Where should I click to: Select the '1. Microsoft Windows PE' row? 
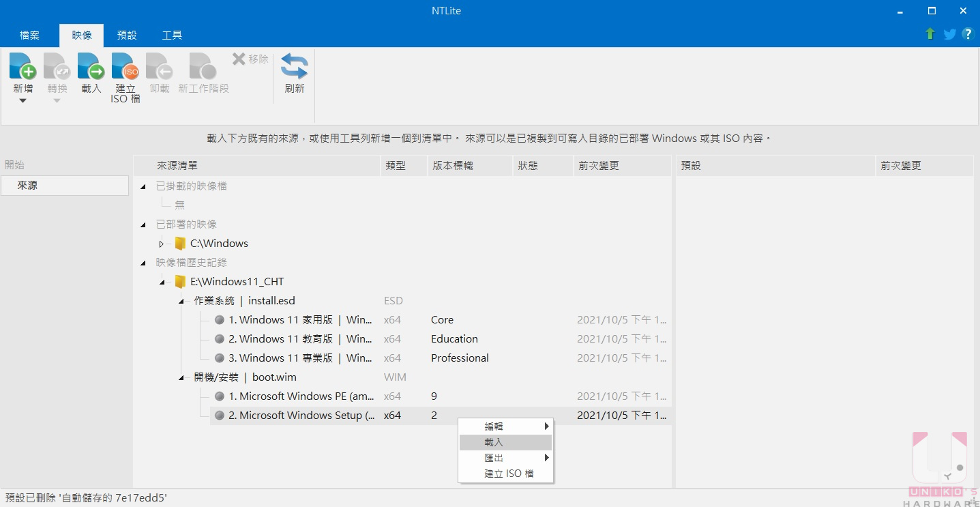tap(441, 396)
